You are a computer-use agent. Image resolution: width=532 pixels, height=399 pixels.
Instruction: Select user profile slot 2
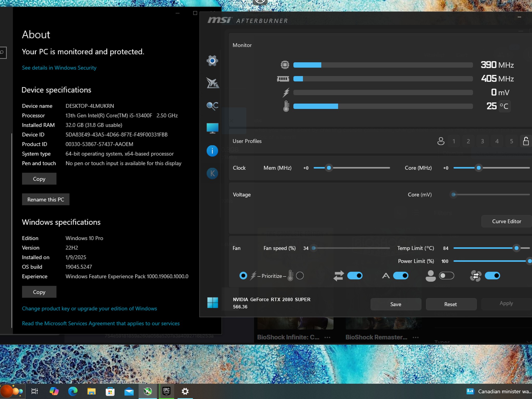click(468, 141)
